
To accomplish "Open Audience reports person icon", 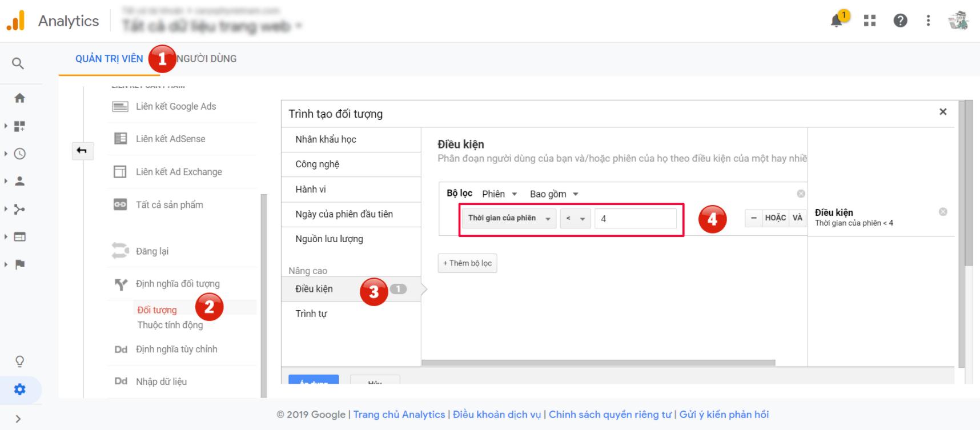I will click(x=19, y=181).
